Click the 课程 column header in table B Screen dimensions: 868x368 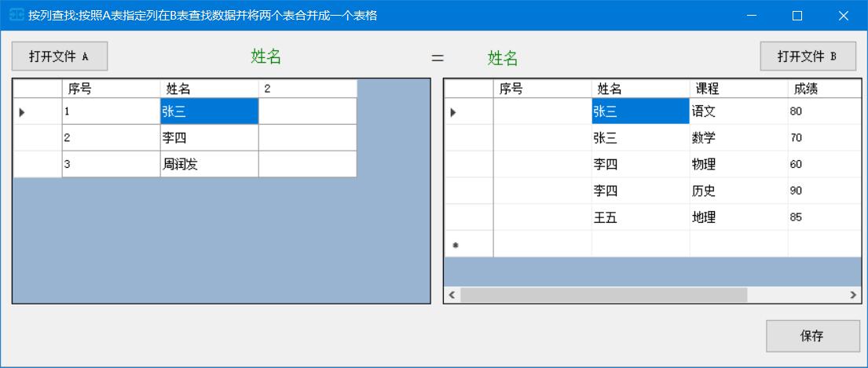pyautogui.click(x=738, y=89)
